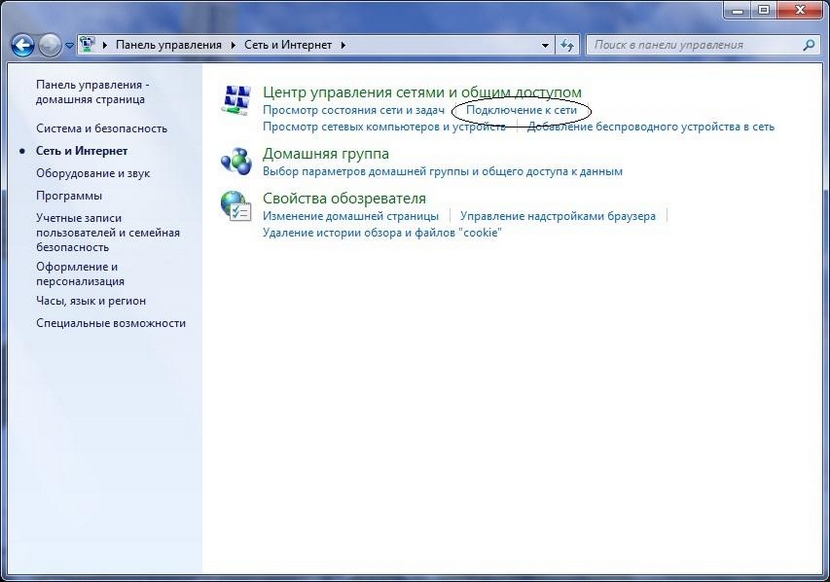Click Добавление беспроводного устройства в сеть
This screenshot has height=582, width=830.
pyautogui.click(x=651, y=127)
